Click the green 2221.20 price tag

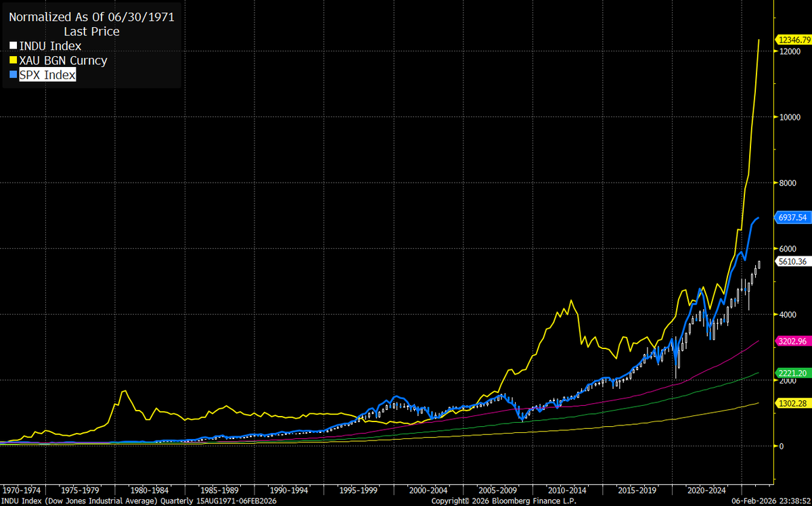tap(794, 373)
